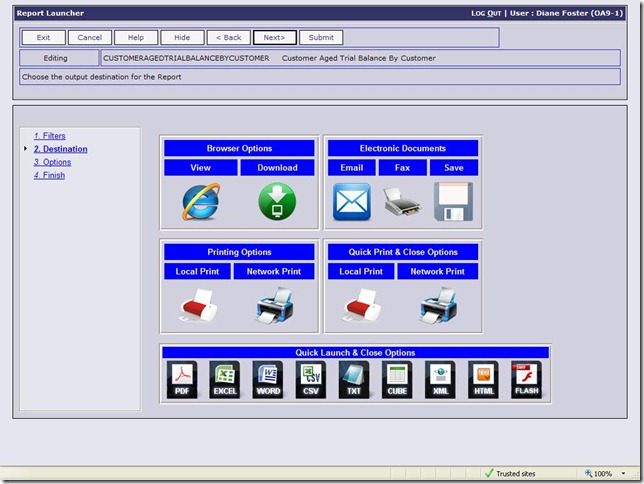
Task: Select the Fax machine icon
Action: 402,204
